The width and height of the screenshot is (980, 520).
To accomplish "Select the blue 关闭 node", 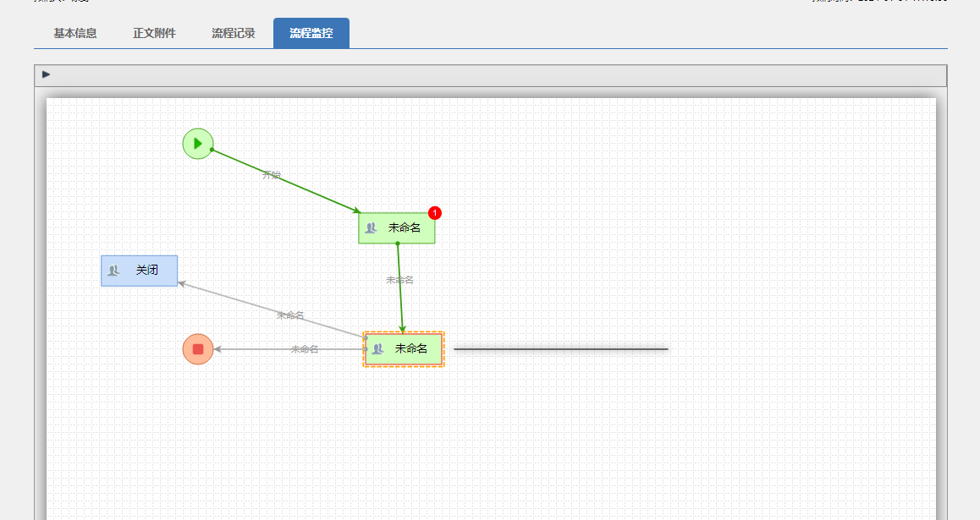I will (x=140, y=271).
